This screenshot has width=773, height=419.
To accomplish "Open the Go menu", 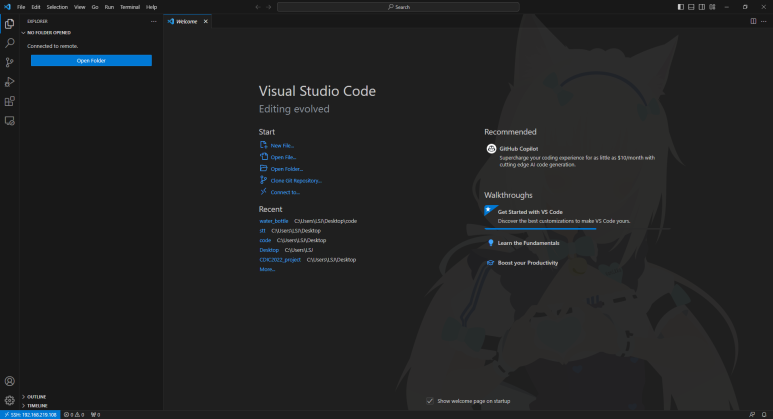I will (x=95, y=7).
